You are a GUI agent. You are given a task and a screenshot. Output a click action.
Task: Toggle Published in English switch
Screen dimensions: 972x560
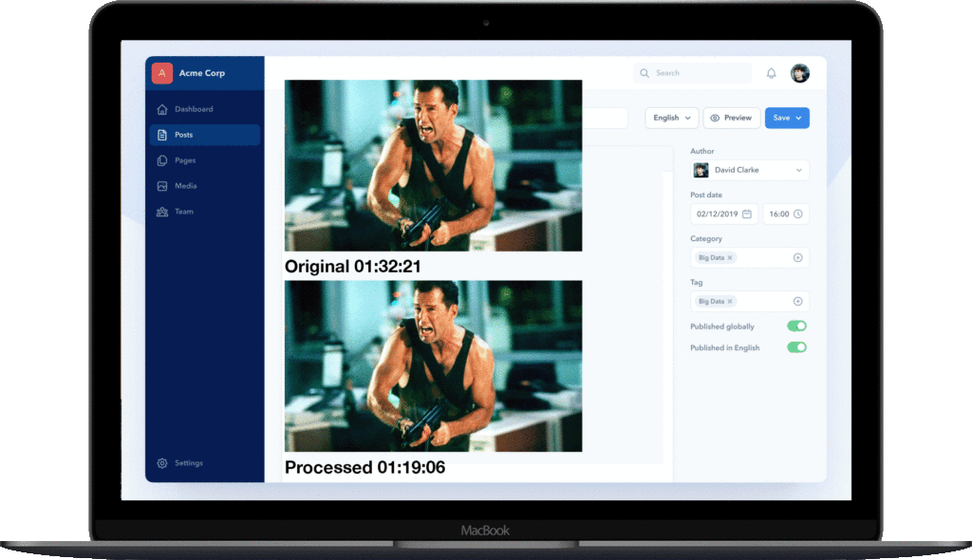[796, 347]
